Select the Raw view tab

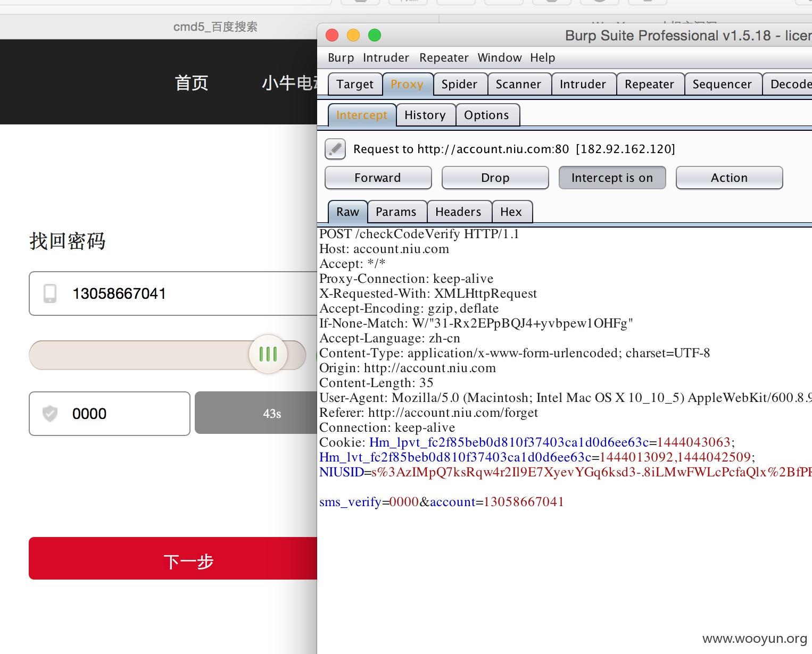tap(347, 212)
